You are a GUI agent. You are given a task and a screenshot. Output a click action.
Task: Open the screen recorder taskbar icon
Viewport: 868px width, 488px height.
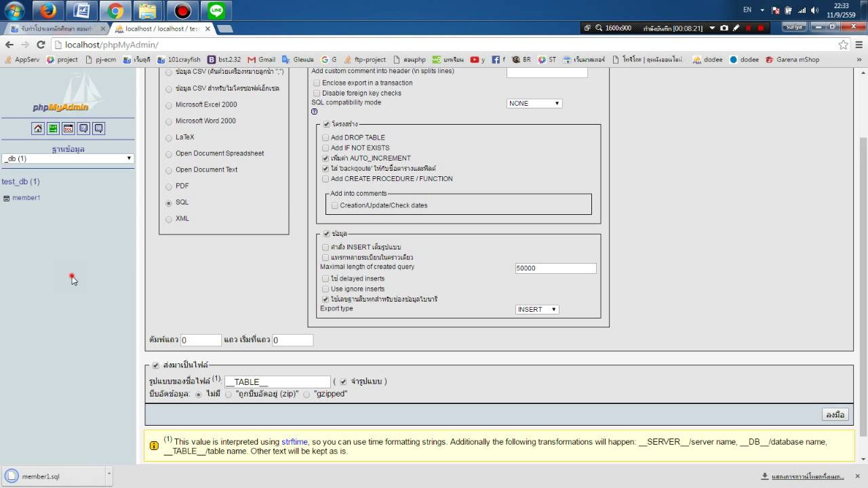[182, 11]
